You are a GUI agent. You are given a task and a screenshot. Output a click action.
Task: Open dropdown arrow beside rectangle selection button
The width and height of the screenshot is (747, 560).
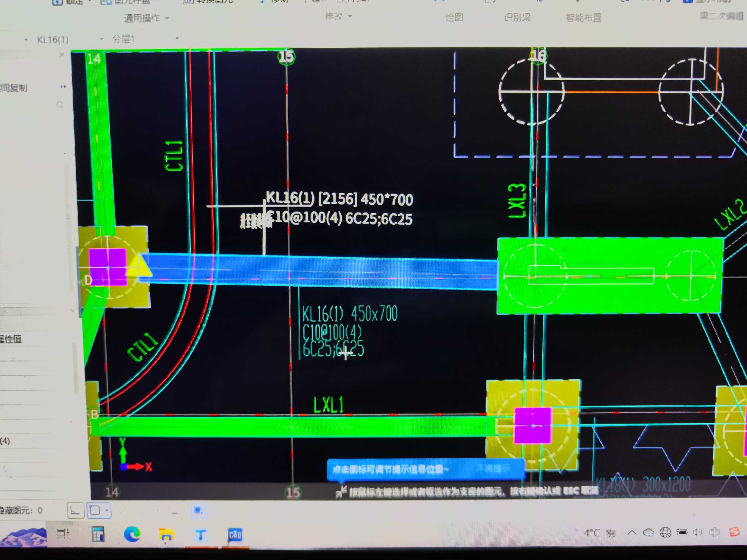point(107,510)
